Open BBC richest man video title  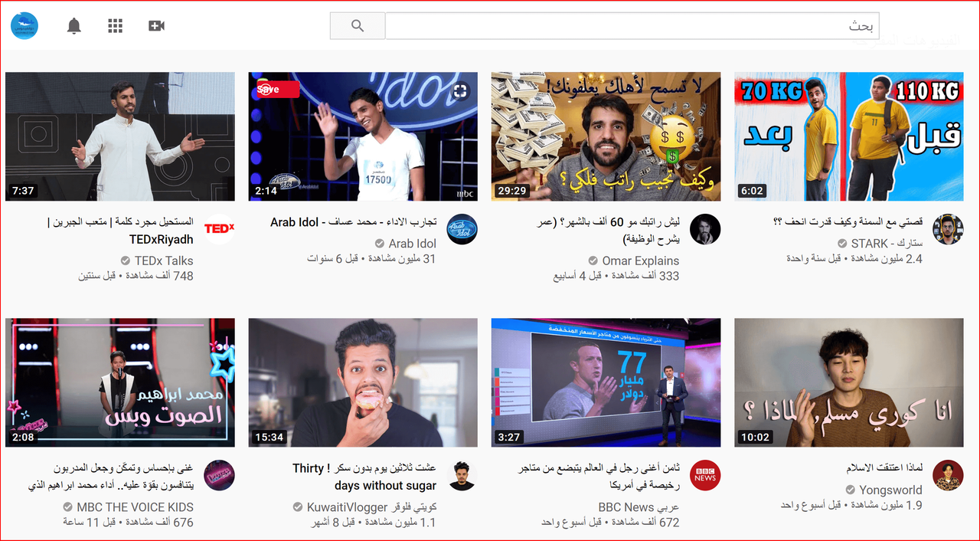601,477
